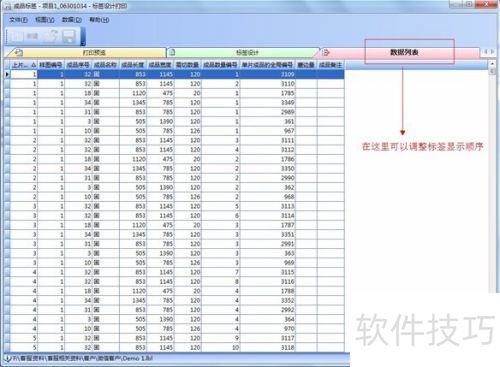This screenshot has width=500, height=367.
Task: Select cell with value 3112
Action: pos(268,150)
